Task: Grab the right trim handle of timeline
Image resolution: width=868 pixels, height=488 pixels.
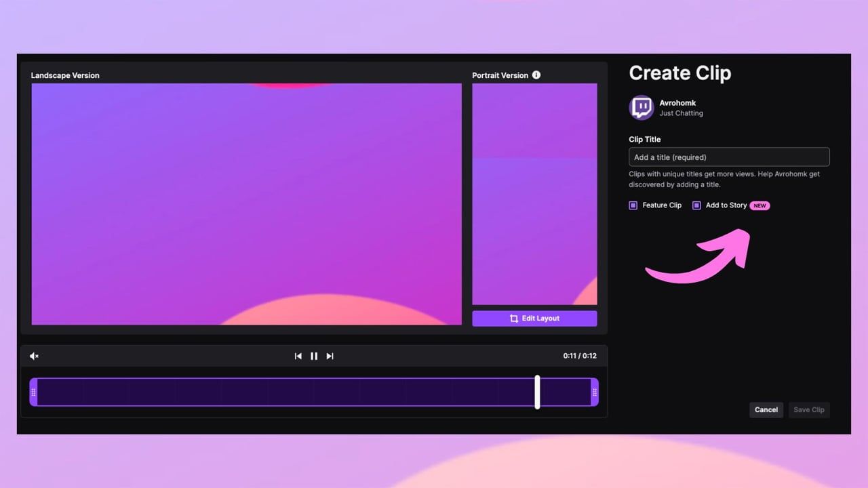Action: click(595, 392)
